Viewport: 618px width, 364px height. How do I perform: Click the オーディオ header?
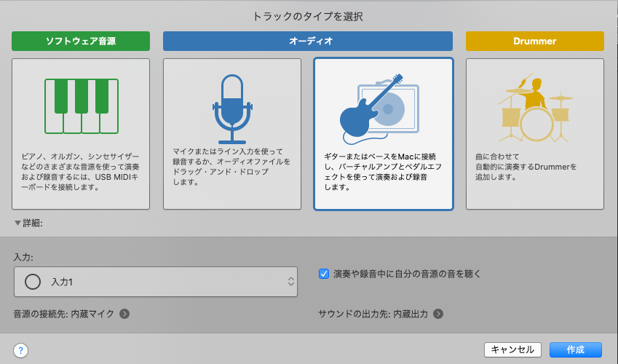pyautogui.click(x=308, y=41)
